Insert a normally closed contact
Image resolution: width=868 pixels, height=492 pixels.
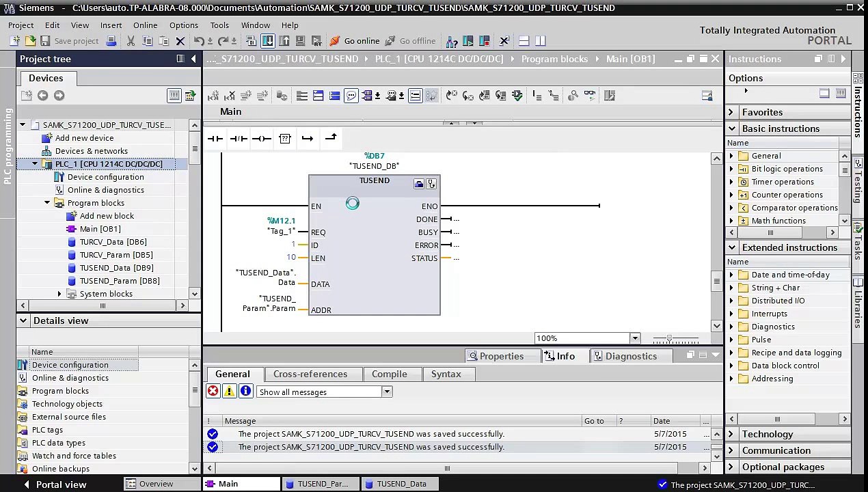point(239,139)
